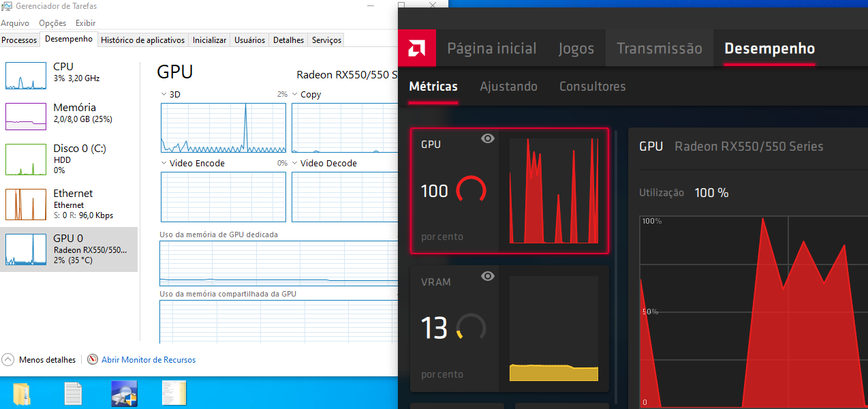The height and width of the screenshot is (409, 868).
Task: Open Detalhes tab
Action: pos(288,40)
